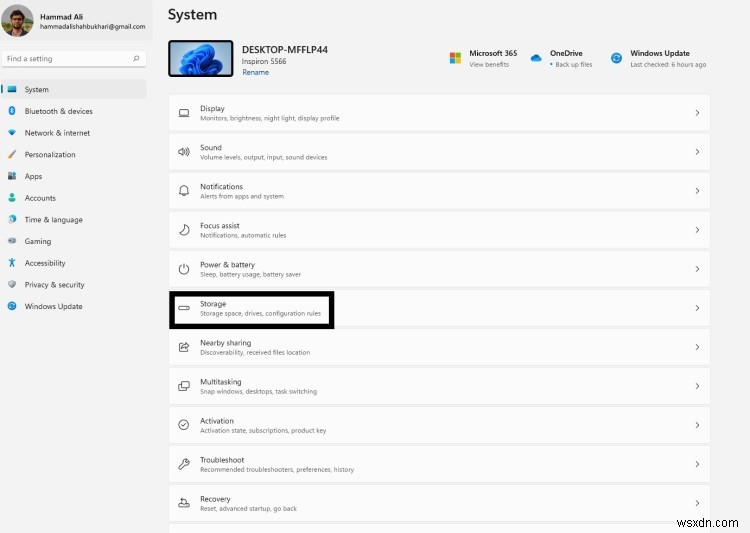Screen dimensions: 750x533
Task: Click the Accessibility figure icon
Action: pos(12,263)
